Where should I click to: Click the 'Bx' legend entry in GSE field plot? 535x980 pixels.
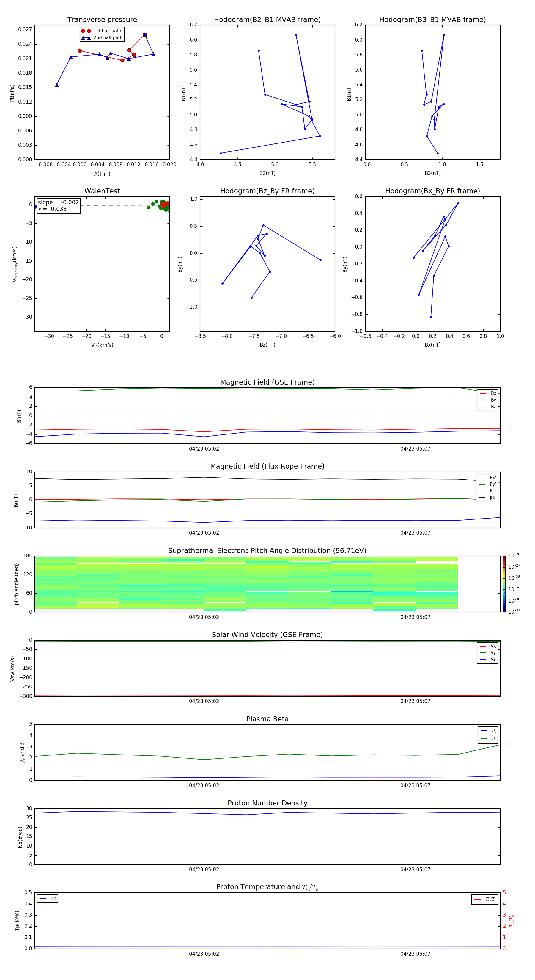(x=488, y=393)
